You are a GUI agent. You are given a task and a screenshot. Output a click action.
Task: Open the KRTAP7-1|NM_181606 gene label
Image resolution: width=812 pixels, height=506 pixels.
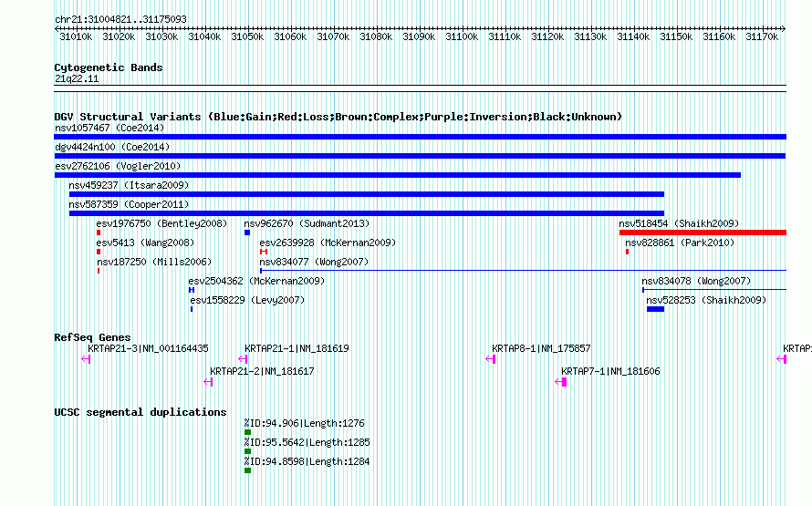click(610, 371)
